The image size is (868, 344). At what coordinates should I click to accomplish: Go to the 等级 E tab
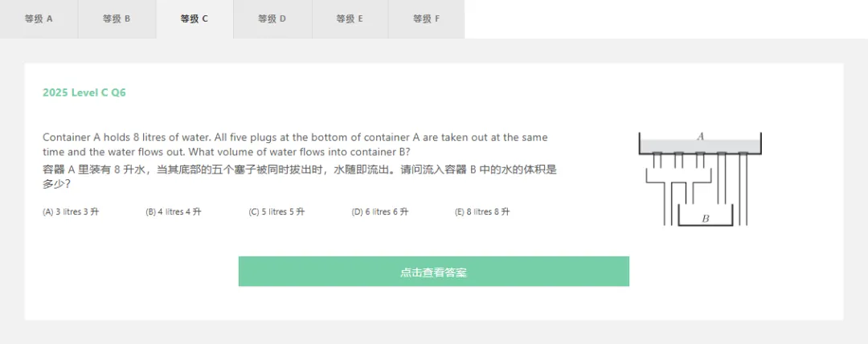[x=350, y=18]
